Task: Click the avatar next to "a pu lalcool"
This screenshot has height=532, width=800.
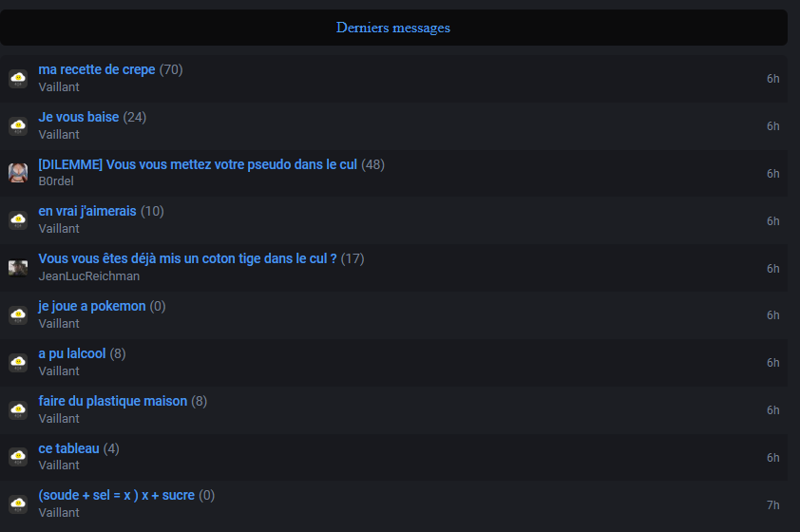Action: tap(18, 362)
